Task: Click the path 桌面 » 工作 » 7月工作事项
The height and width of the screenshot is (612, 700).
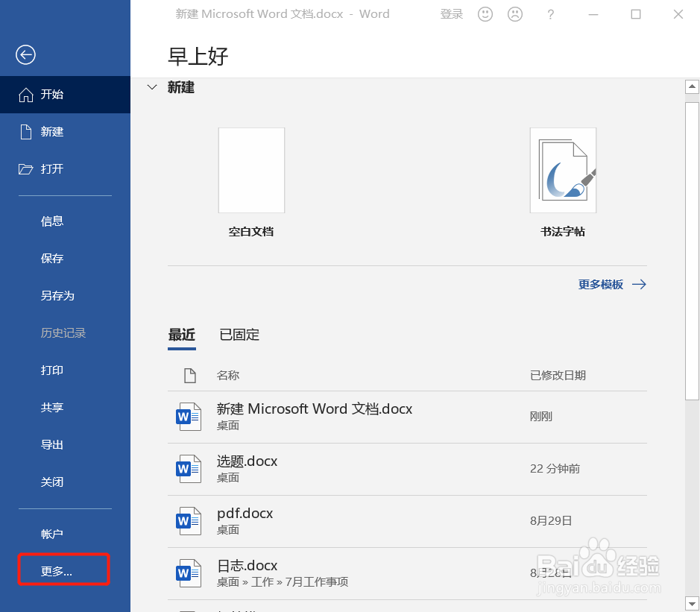Action: point(283,582)
